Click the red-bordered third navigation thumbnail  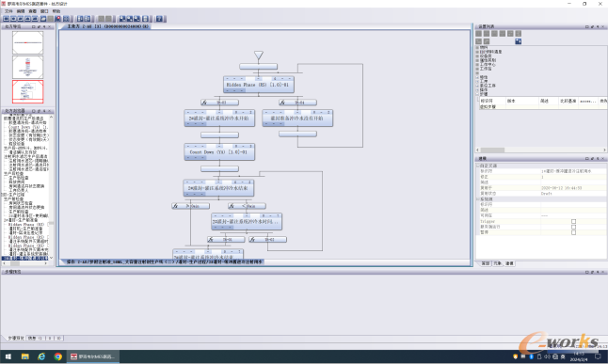pyautogui.click(x=28, y=91)
